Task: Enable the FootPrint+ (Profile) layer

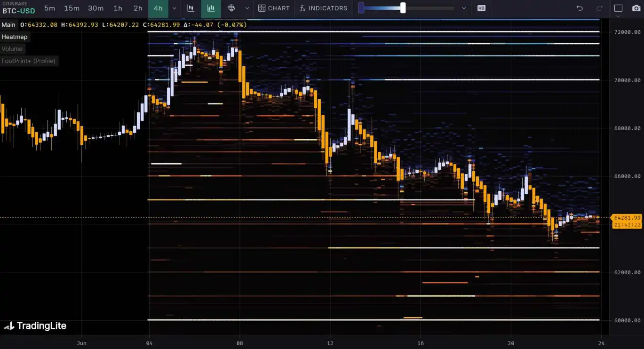Action: 28,61
